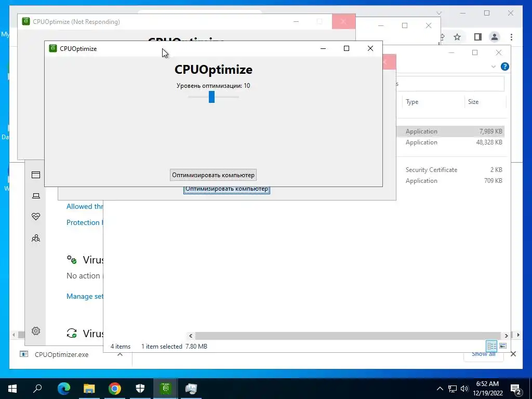Open Windows Security settings gear

pos(36,331)
